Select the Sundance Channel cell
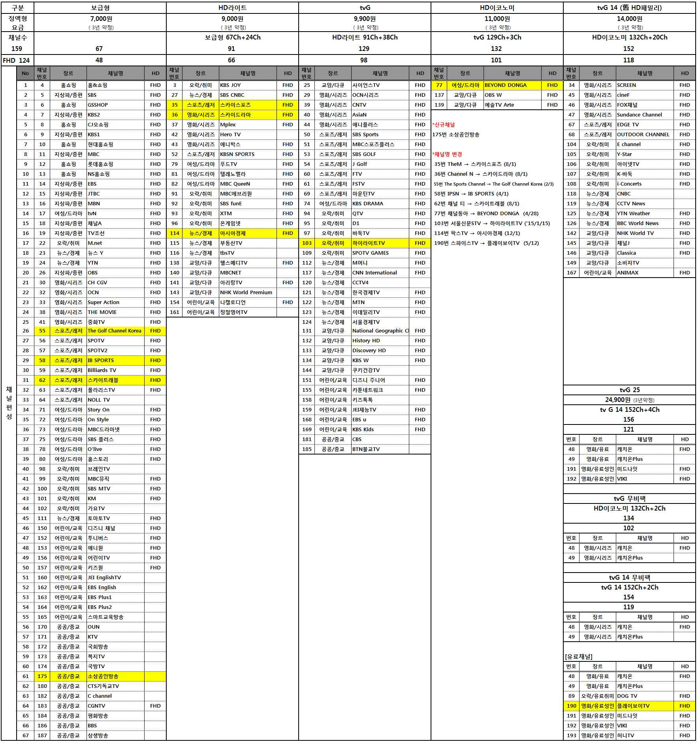 [x=644, y=115]
